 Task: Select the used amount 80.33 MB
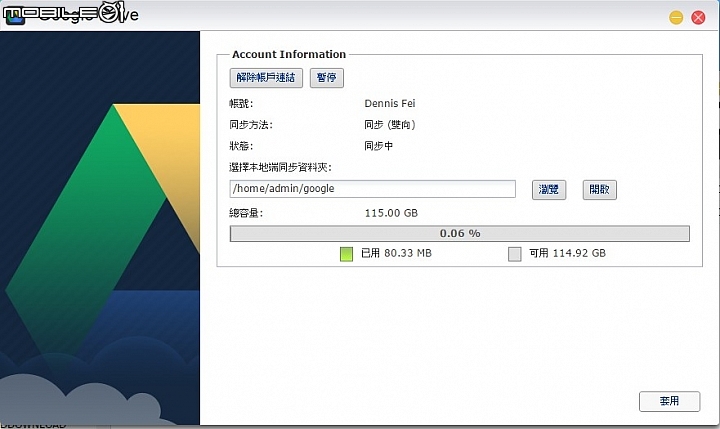click(408, 253)
